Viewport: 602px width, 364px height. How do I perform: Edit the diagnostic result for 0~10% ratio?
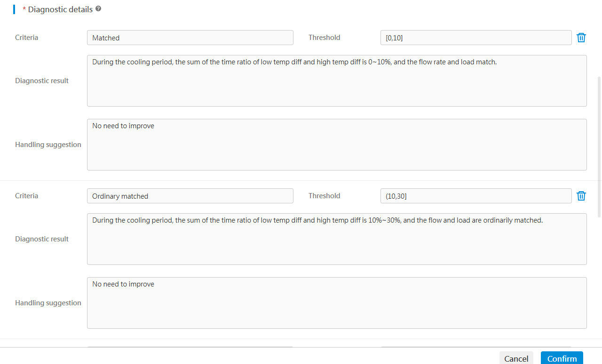coord(337,81)
